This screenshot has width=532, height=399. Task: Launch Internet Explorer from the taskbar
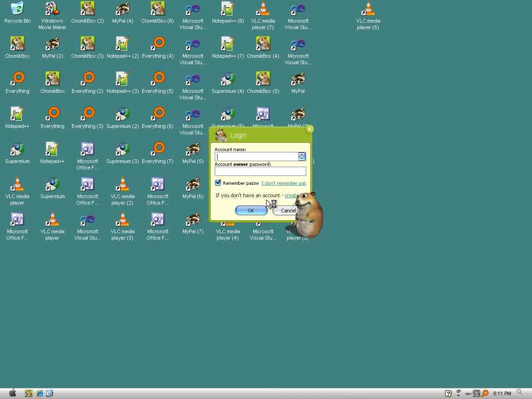coord(40,393)
